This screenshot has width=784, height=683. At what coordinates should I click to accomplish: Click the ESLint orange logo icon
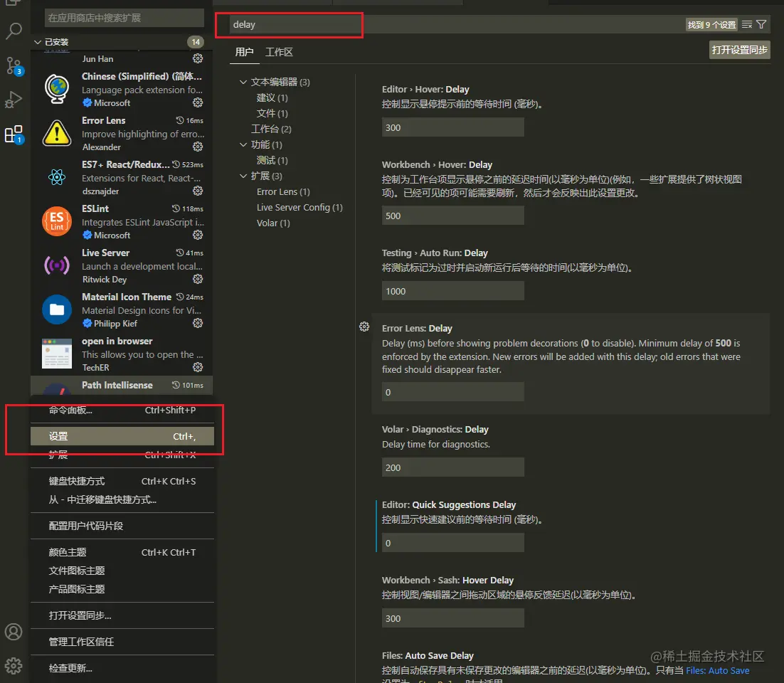(57, 221)
